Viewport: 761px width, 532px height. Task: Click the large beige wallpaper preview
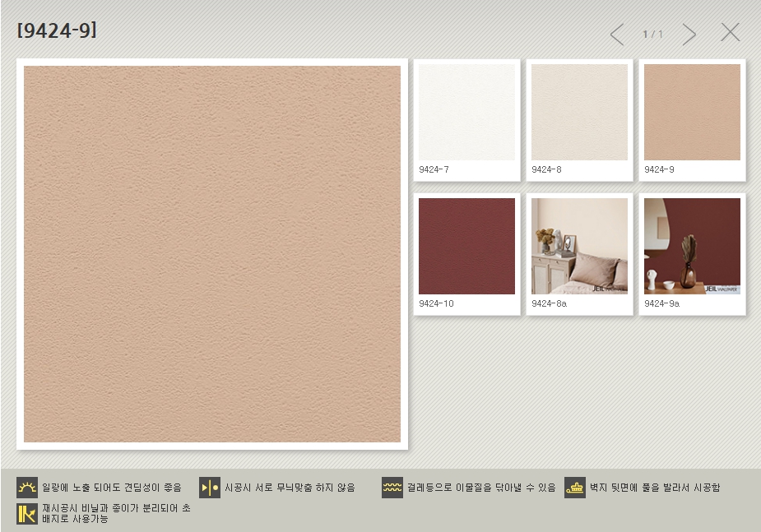(212, 254)
